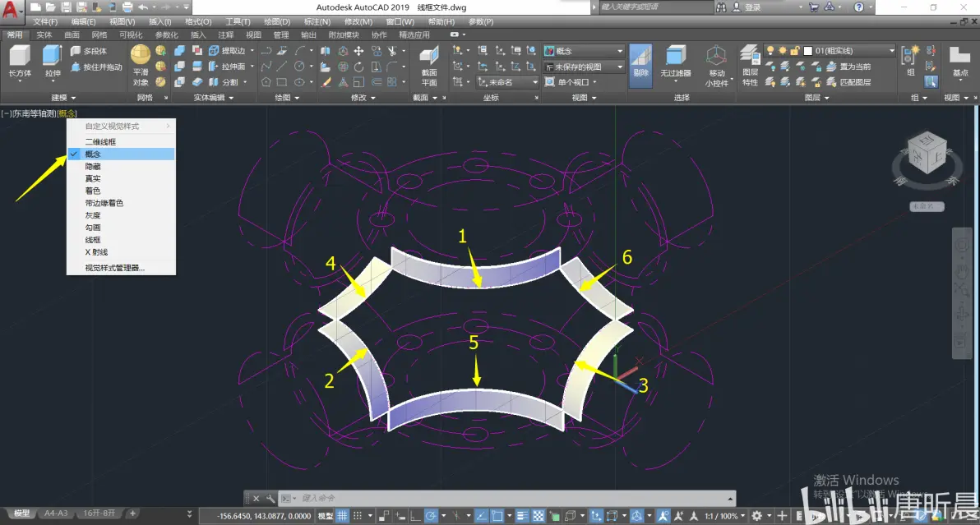Select the rotate tool in 修改 panel
The image size is (980, 525).
[358, 67]
